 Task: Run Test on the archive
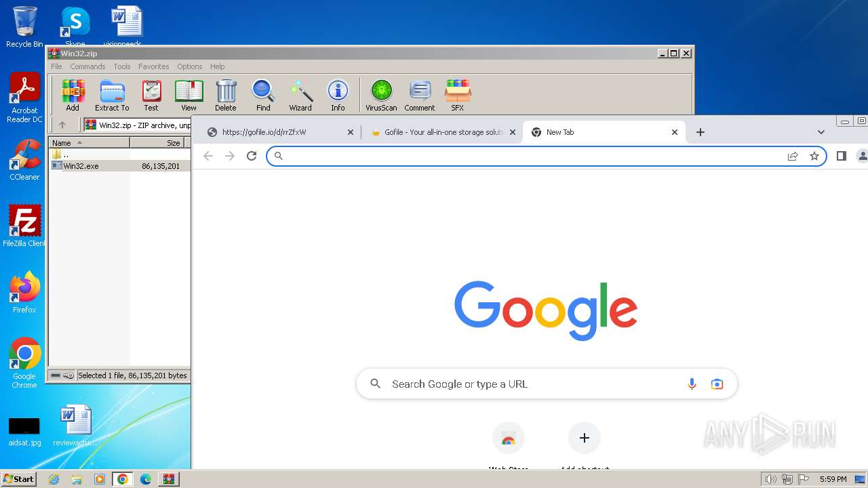[x=151, y=95]
